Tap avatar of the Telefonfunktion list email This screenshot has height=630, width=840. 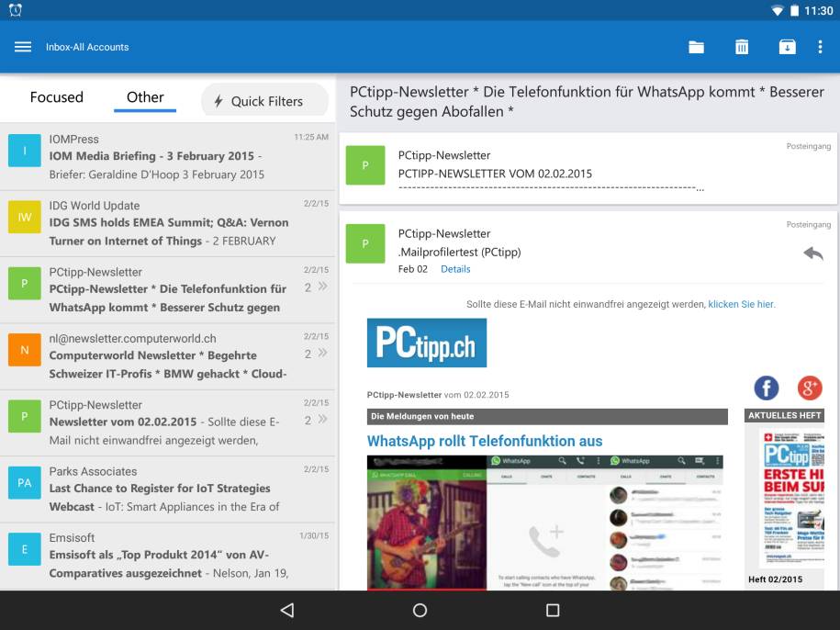tap(25, 284)
